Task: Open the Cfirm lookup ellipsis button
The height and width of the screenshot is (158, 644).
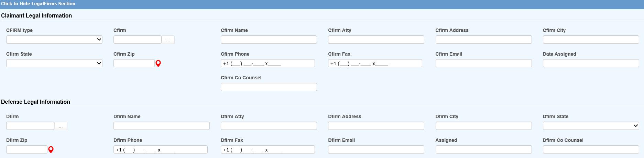Action: coord(168,40)
